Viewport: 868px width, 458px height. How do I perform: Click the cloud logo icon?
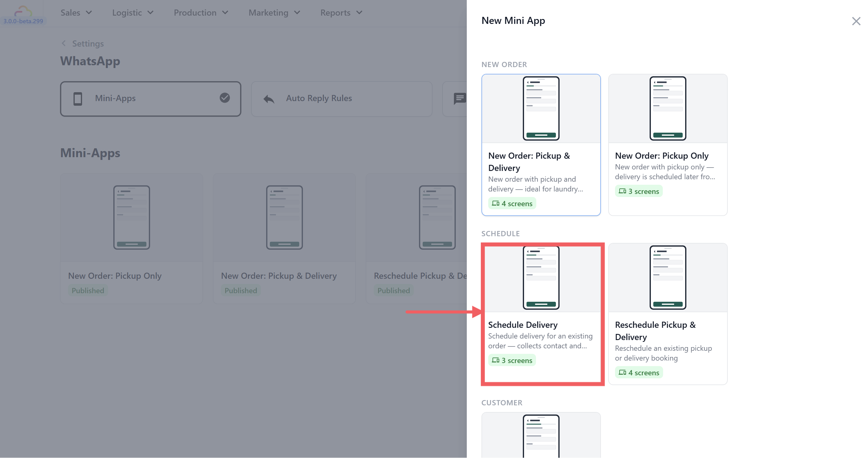[23, 11]
